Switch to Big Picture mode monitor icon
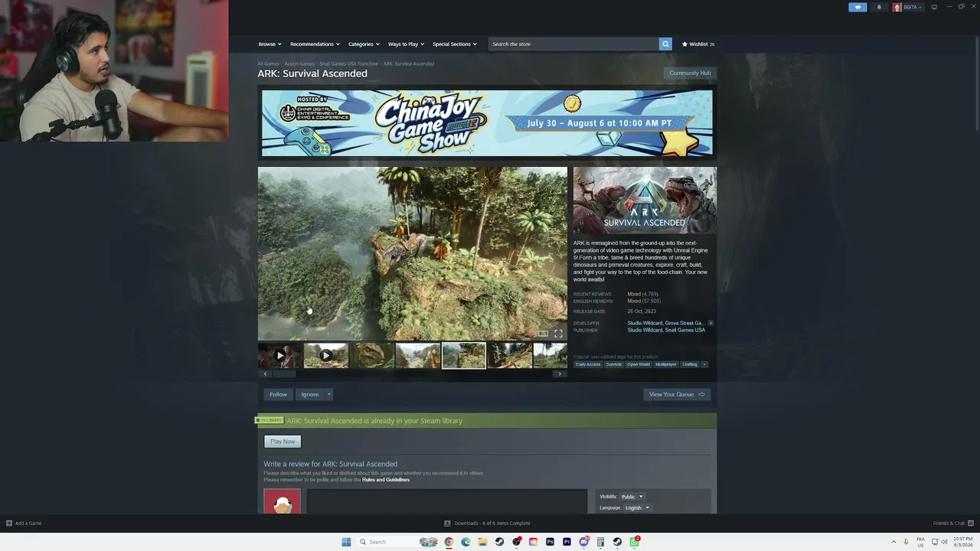 coord(934,7)
